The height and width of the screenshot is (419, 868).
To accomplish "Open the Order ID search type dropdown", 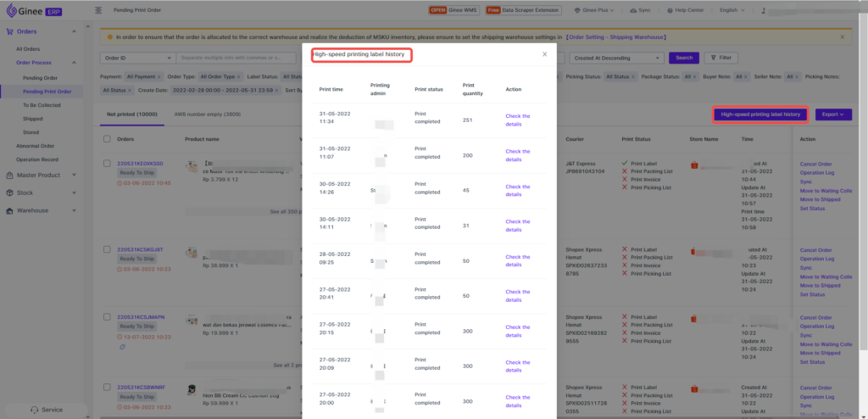I will click(138, 58).
